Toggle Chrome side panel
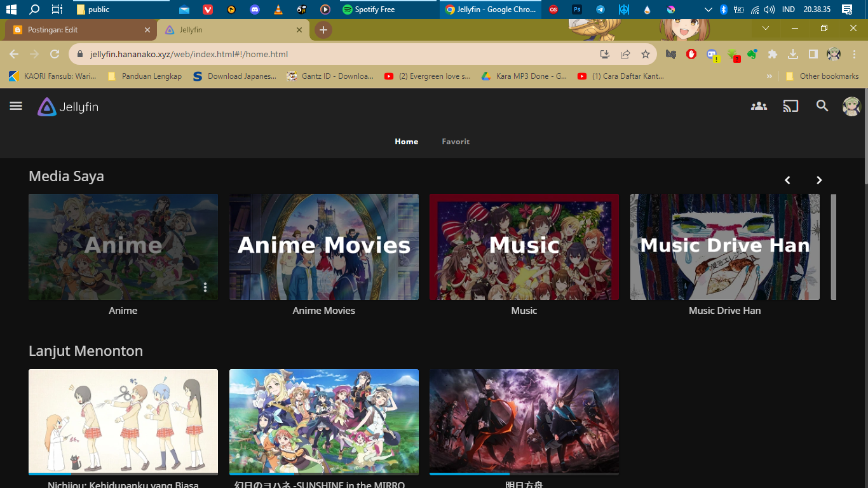The width and height of the screenshot is (868, 488). tap(813, 55)
